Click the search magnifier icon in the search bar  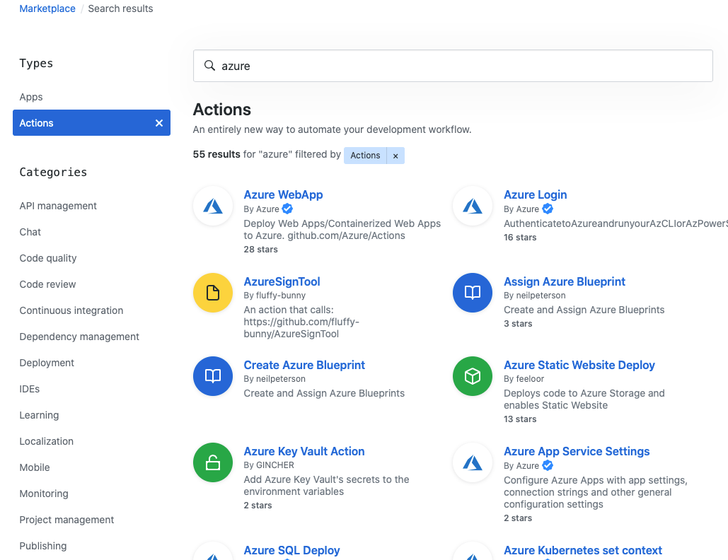209,65
